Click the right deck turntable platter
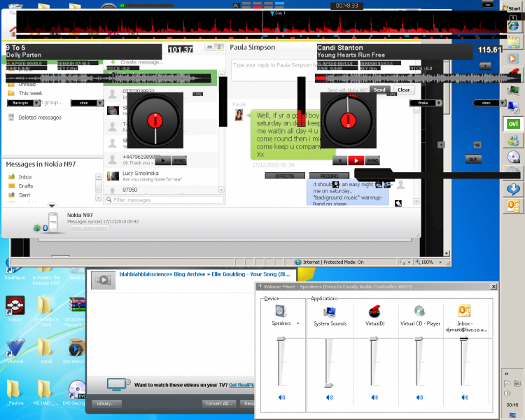Screen dimensions: 525x420 348,120
